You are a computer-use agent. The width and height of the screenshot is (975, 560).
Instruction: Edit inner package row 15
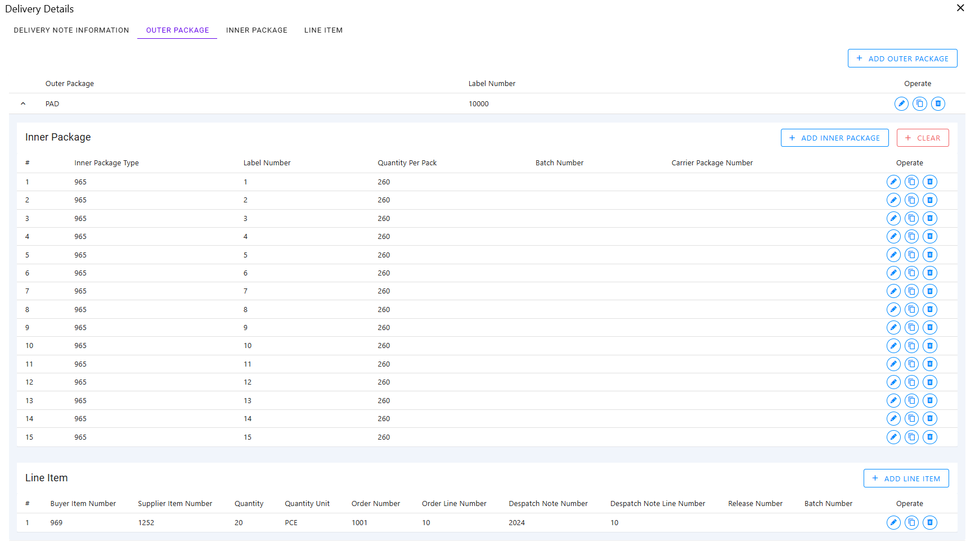coord(893,437)
